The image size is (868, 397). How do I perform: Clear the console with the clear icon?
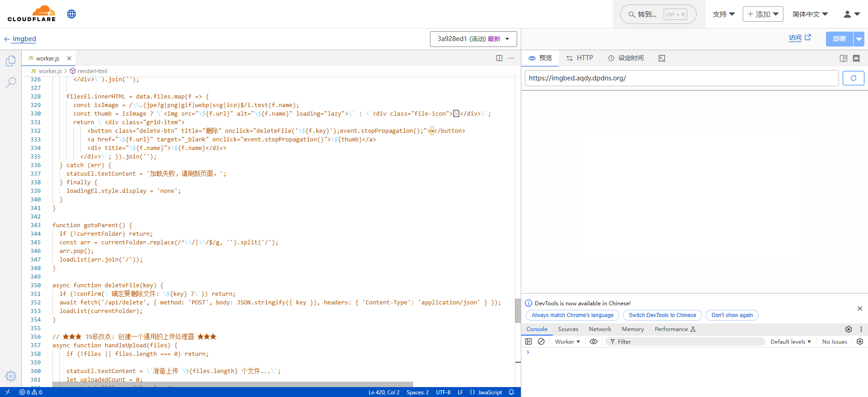coord(541,342)
